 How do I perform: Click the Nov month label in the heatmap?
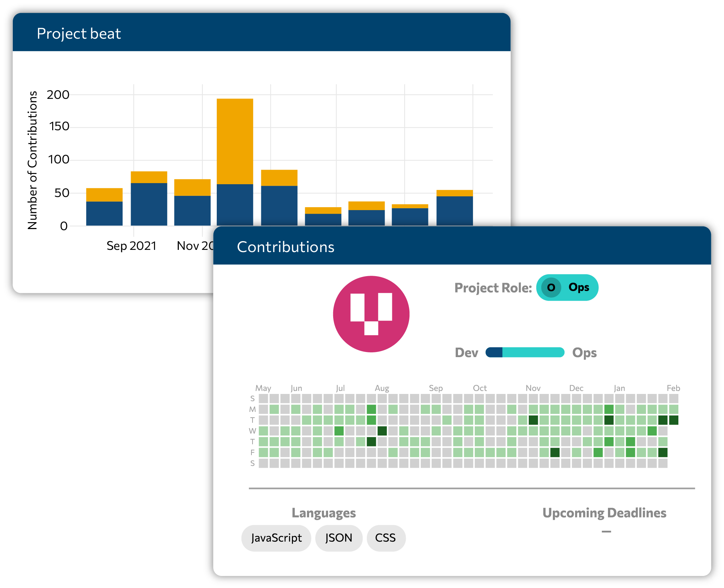pyautogui.click(x=533, y=388)
